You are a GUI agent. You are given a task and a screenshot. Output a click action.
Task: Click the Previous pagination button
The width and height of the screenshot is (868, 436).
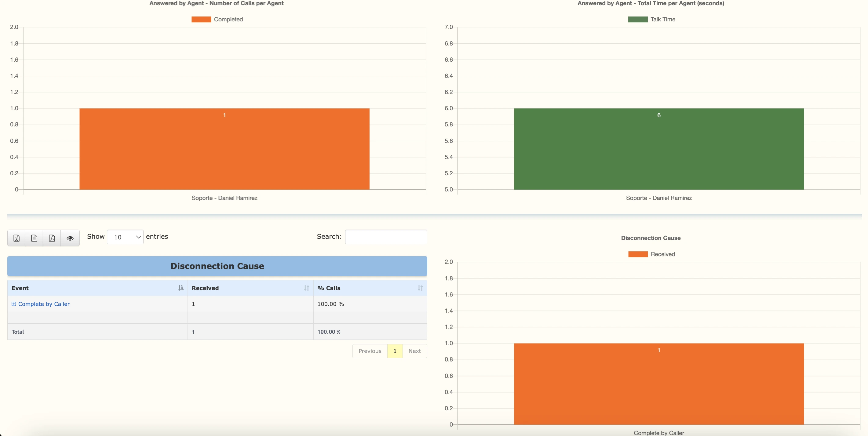[x=370, y=351]
